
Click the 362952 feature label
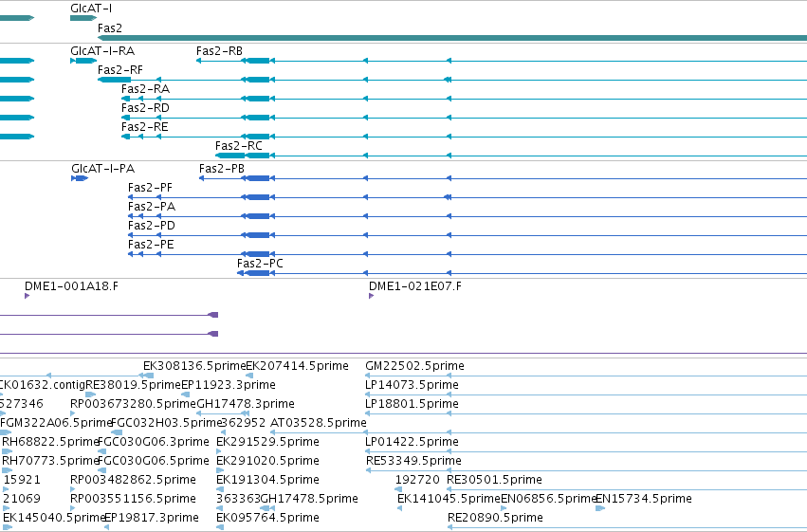pyautogui.click(x=244, y=424)
